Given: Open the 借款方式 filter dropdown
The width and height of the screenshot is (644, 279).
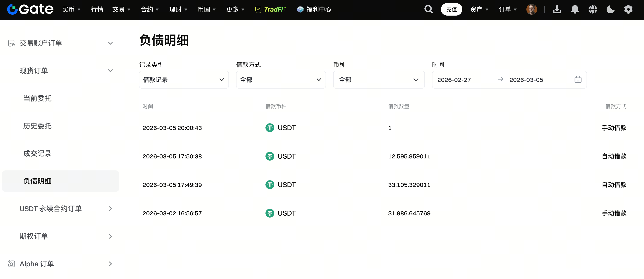Looking at the screenshot, I should pos(281,80).
